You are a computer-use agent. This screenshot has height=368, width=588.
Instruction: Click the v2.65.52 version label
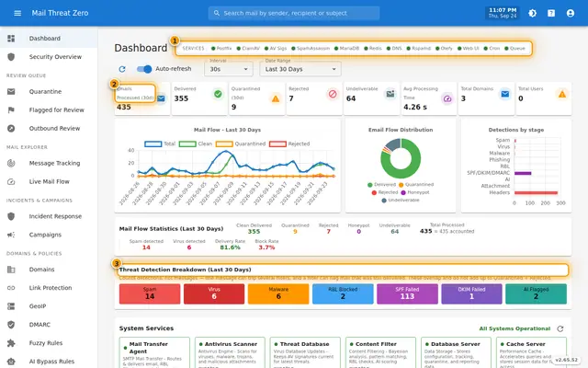(x=567, y=360)
